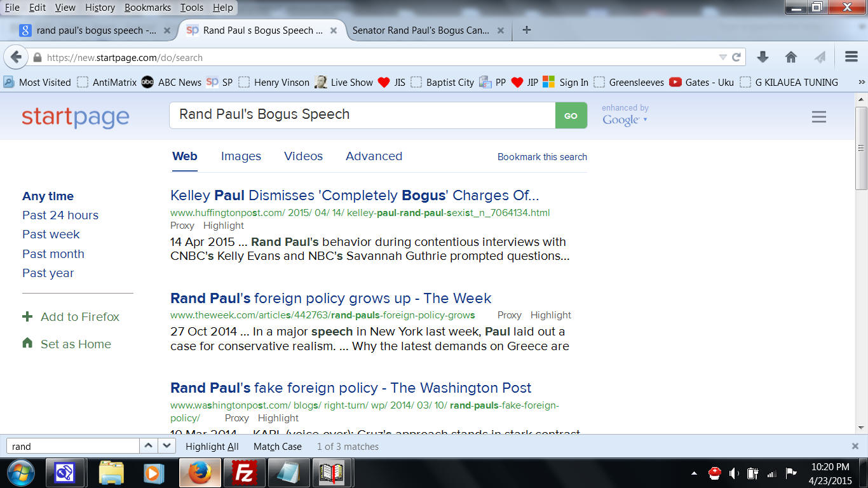Open media player taskbar icon
Screen dimensions: 868x488
[153, 473]
